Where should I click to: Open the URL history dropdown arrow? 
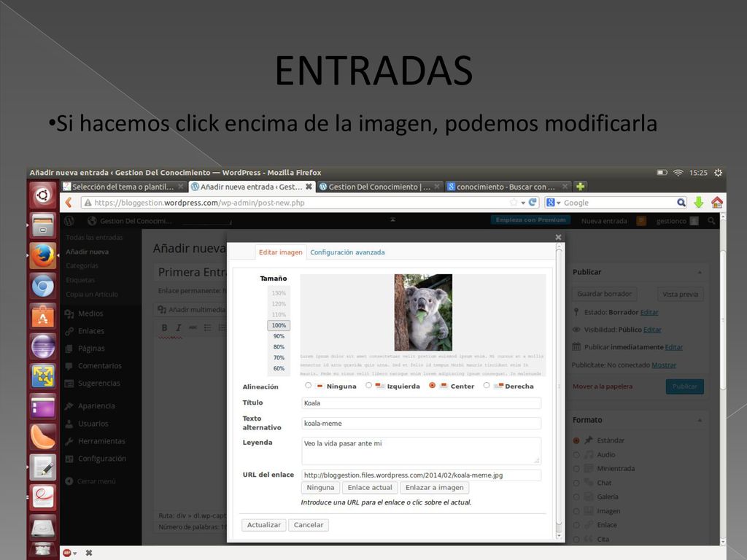pos(523,203)
